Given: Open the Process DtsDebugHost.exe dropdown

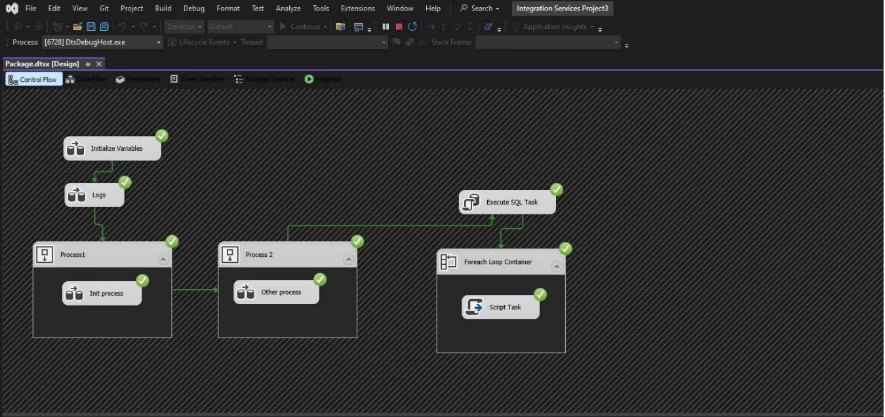Looking at the screenshot, I should [102, 42].
